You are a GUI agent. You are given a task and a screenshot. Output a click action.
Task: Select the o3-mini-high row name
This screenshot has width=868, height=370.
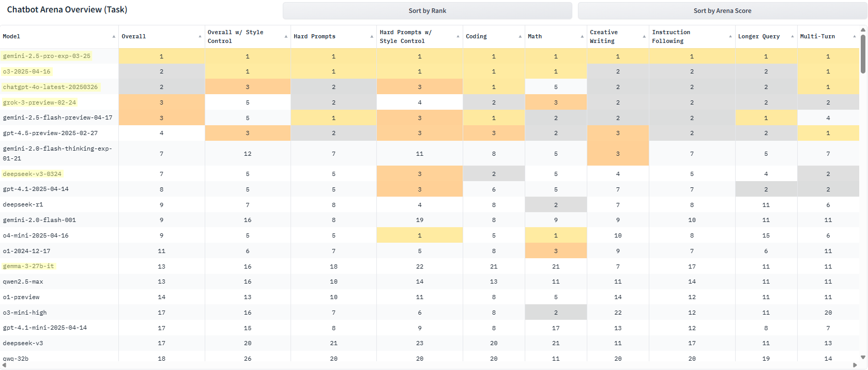pos(25,313)
